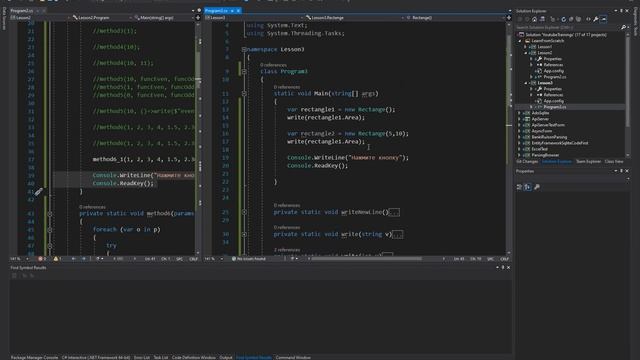The width and height of the screenshot is (640, 360).
Task: Collapse the namespace Lesson3 outlining block
Action: coord(244,49)
